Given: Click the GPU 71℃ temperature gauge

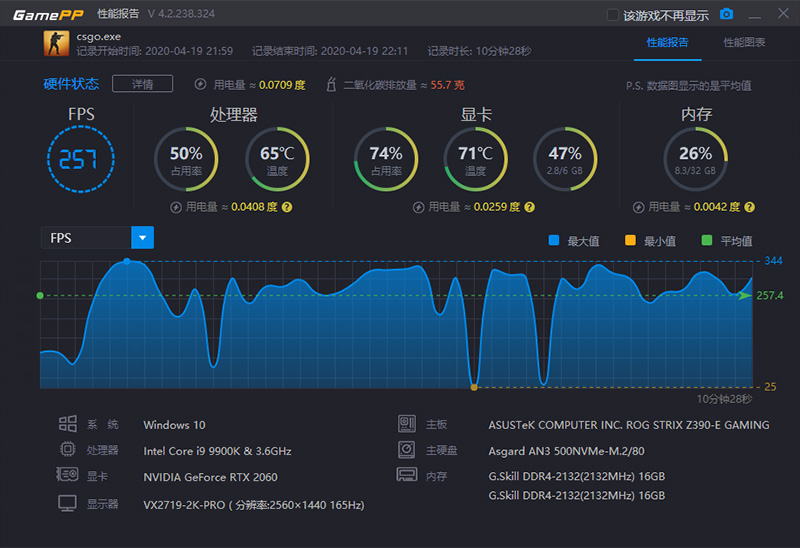Looking at the screenshot, I should tap(476, 159).
